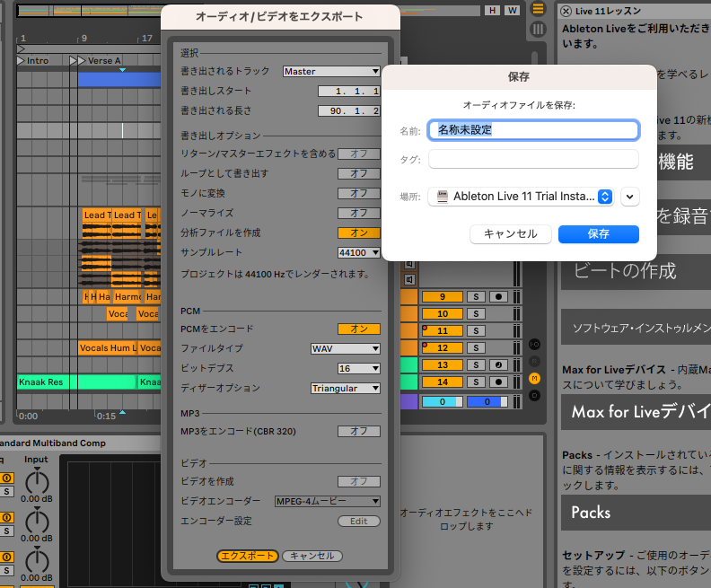This screenshot has width=711, height=588.
Task: Solo track 10
Action: (476, 313)
